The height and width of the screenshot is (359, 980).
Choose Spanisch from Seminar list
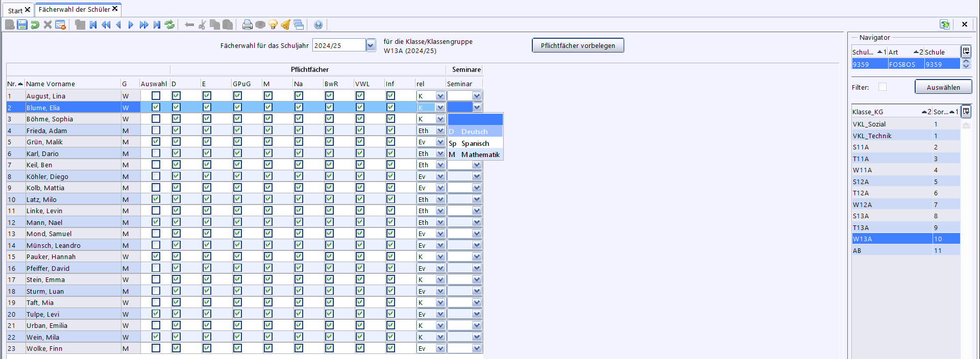(475, 143)
